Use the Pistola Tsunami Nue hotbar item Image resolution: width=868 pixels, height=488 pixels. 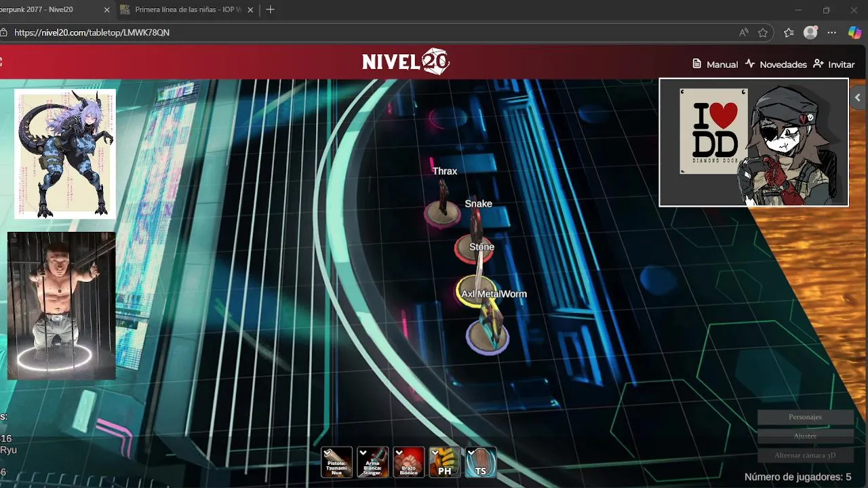(x=337, y=462)
